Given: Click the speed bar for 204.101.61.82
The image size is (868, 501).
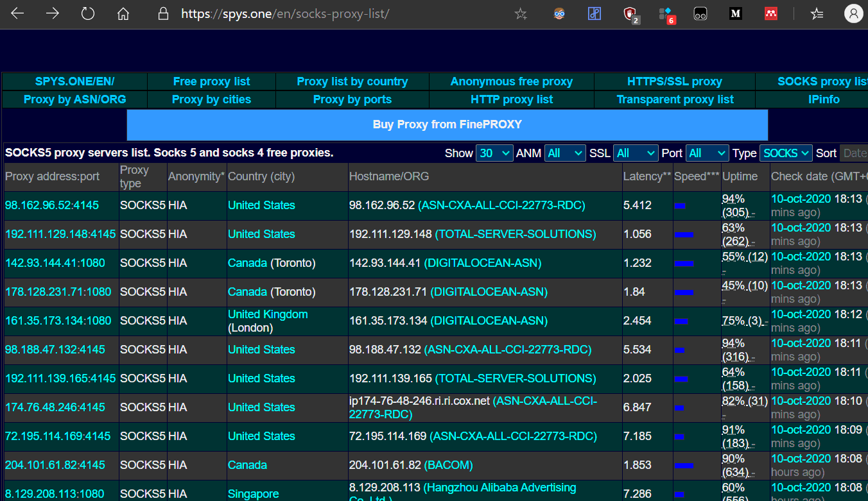Looking at the screenshot, I should click(x=684, y=466).
